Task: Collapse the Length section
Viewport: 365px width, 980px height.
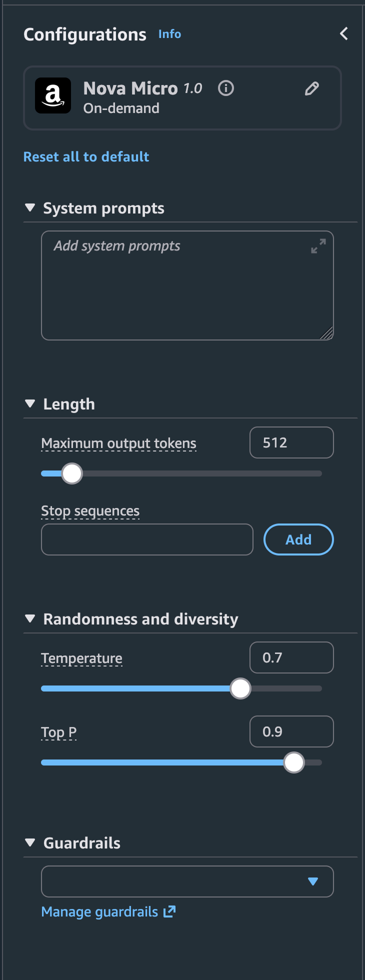Action: 30,403
